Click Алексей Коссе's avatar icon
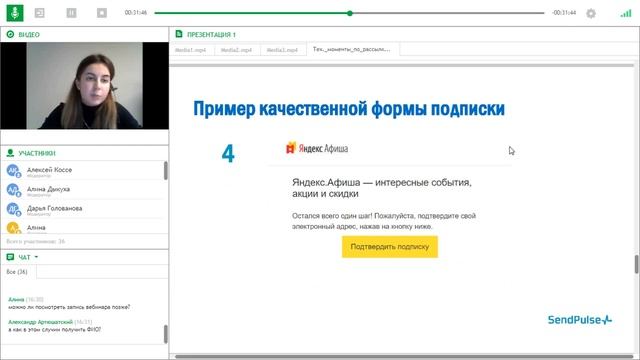This screenshot has width=640, height=360. (13, 170)
